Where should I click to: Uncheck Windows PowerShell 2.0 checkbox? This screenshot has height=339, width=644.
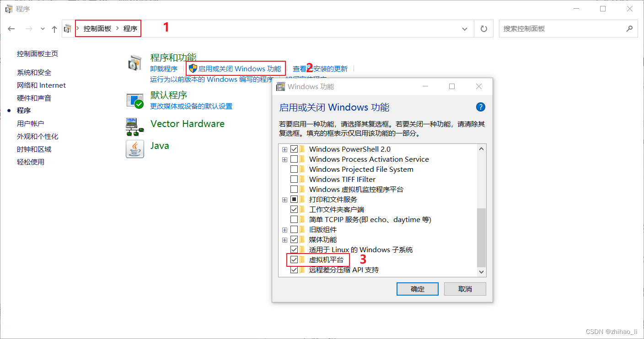point(294,149)
